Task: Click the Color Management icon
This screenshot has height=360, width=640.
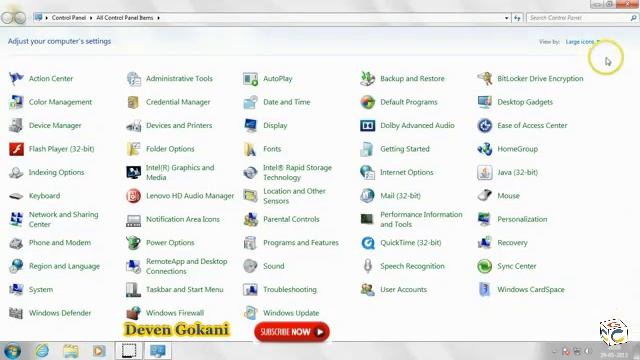Action: point(16,102)
